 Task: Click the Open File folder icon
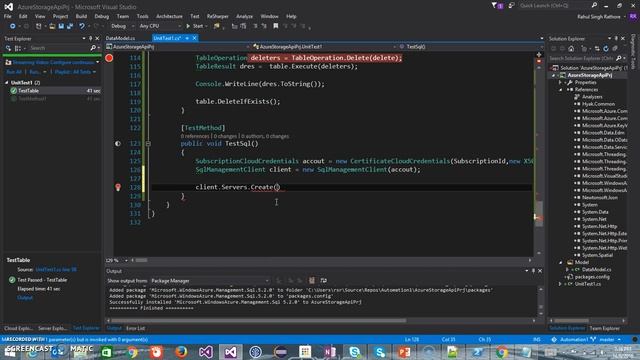pos(52,26)
